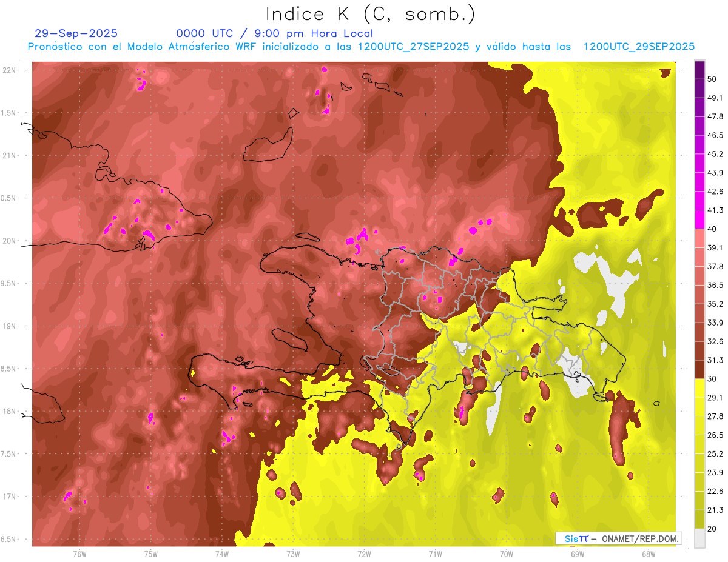Click the color bar value "36.5"

coord(715,285)
